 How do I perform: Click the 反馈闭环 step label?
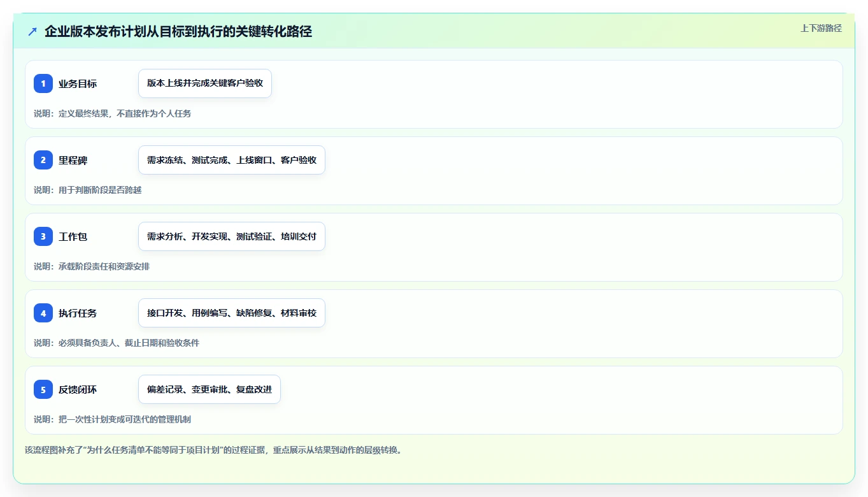[x=78, y=390]
